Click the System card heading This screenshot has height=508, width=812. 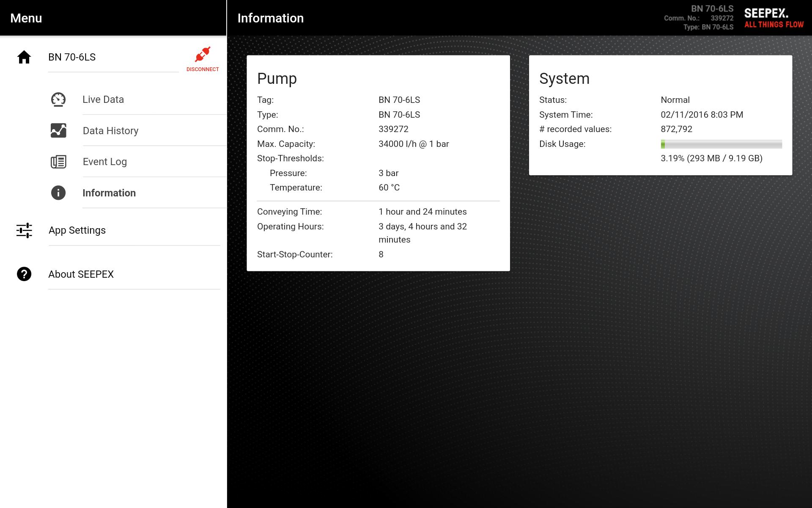[x=564, y=79]
